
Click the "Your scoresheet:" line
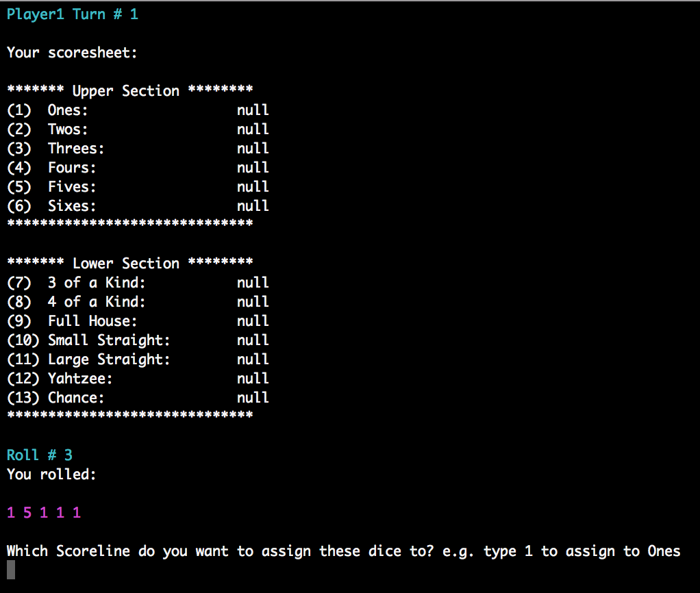coord(72,52)
